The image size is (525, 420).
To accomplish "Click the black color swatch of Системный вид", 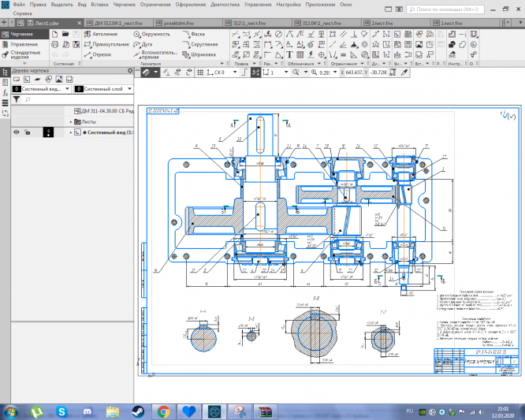I will point(48,132).
